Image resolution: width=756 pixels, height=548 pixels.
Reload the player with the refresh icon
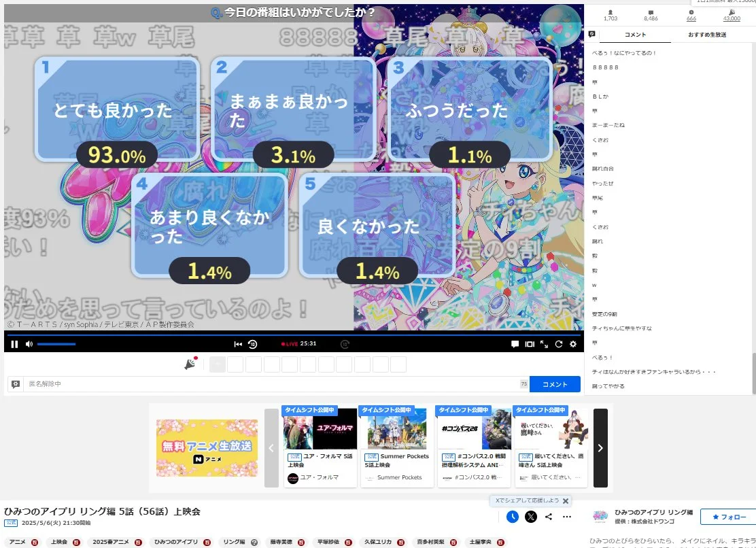(x=559, y=344)
